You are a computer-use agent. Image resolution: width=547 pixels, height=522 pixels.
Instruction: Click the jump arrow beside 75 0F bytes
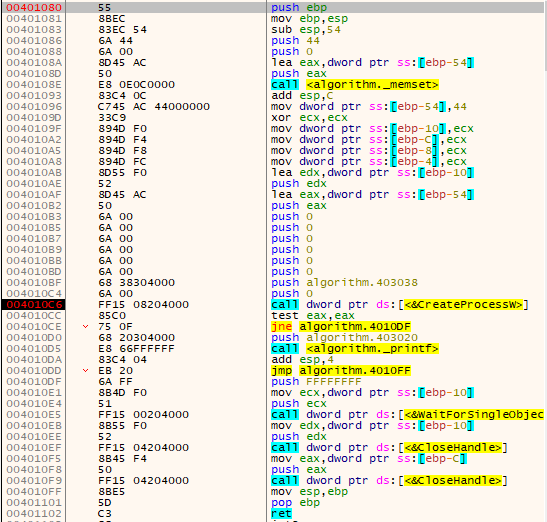pos(85,327)
